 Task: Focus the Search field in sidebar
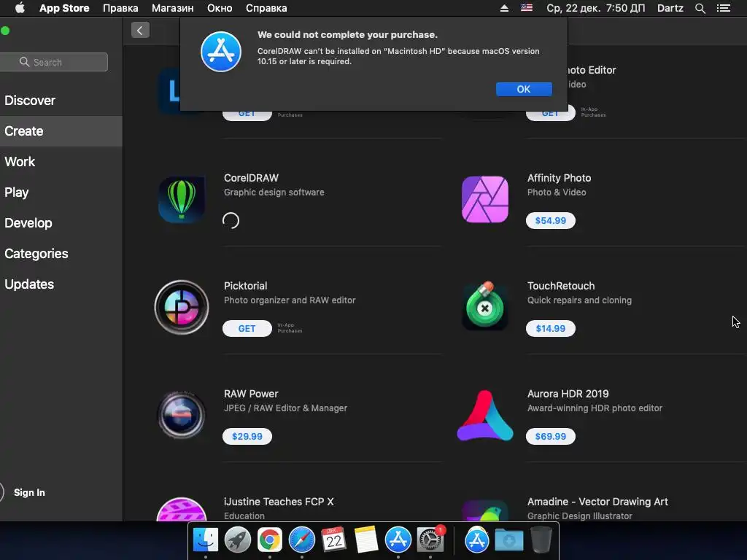[x=54, y=62]
